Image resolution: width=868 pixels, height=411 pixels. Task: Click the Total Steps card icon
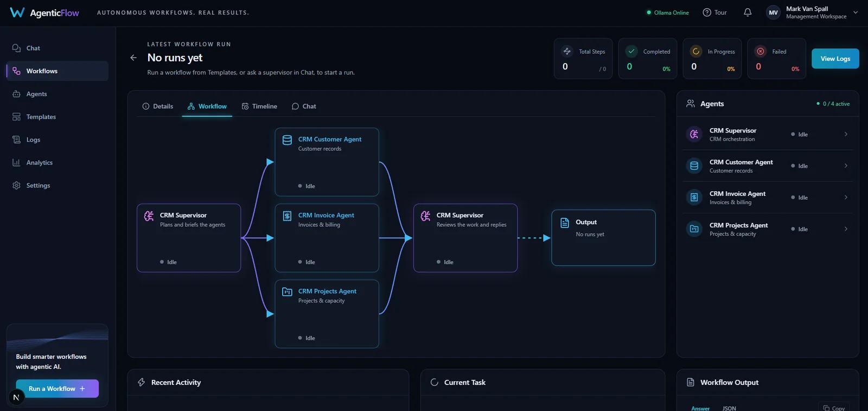567,51
